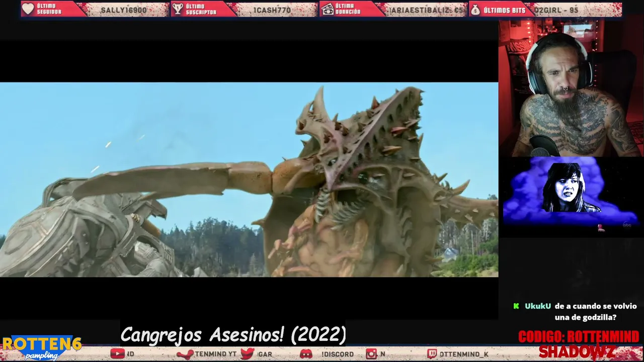The width and height of the screenshot is (644, 362).
Task: Click the TENMIND YT label
Action: [215, 354]
